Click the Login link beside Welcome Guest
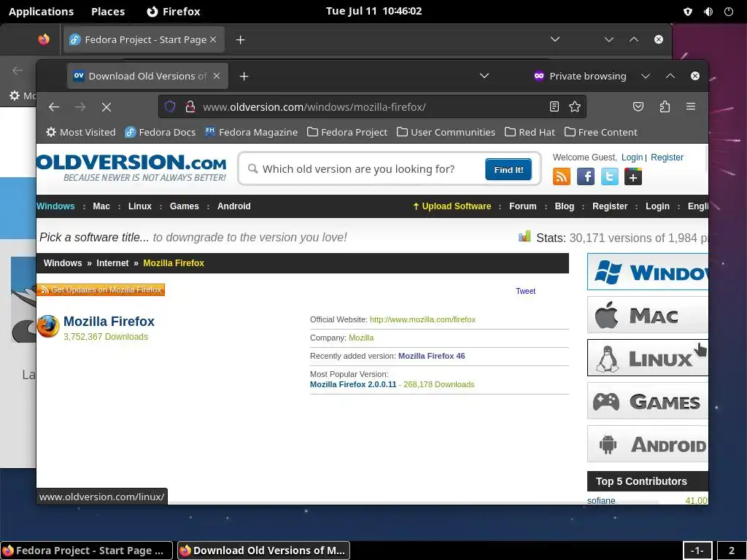 coord(632,157)
